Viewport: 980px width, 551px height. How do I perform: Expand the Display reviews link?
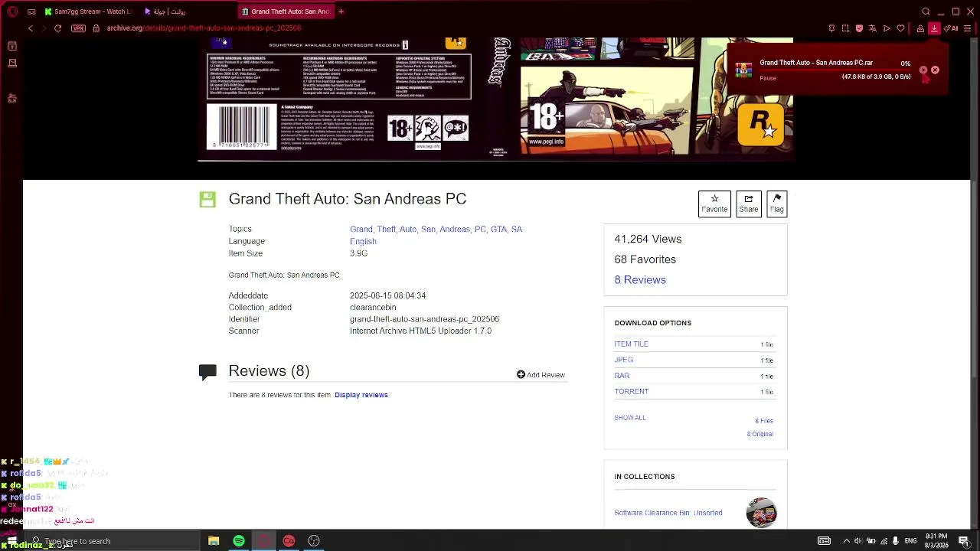click(361, 395)
